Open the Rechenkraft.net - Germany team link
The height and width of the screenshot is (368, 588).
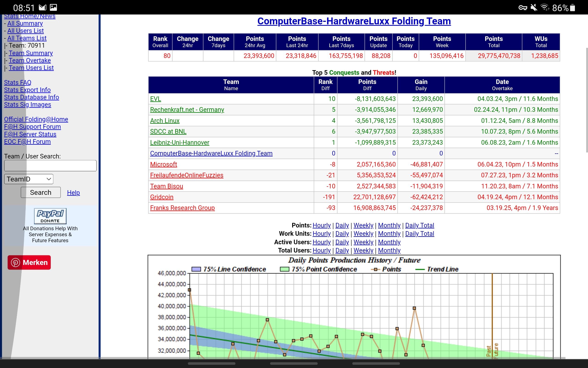(x=187, y=109)
